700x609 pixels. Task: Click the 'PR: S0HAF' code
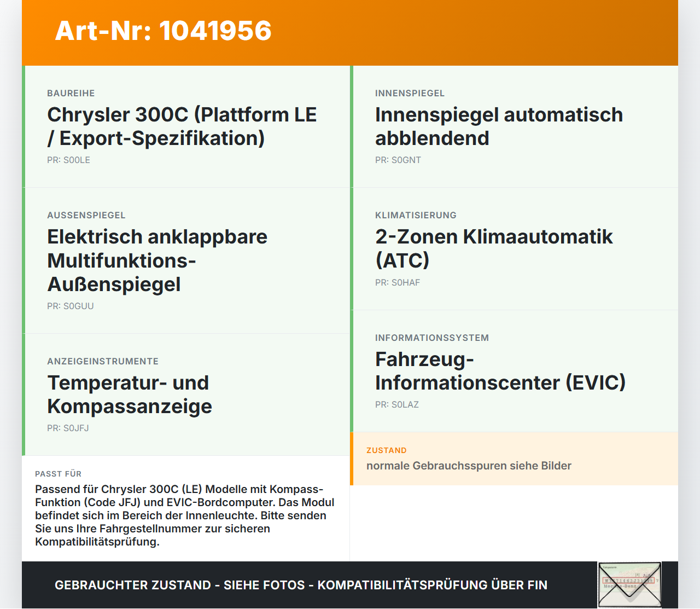[x=398, y=283]
